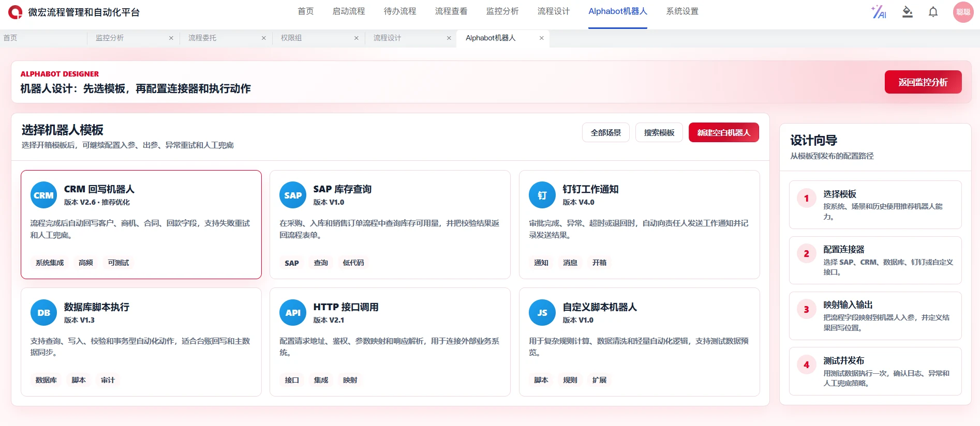
Task: Select SAP 库存查询 template title
Action: [x=343, y=189]
